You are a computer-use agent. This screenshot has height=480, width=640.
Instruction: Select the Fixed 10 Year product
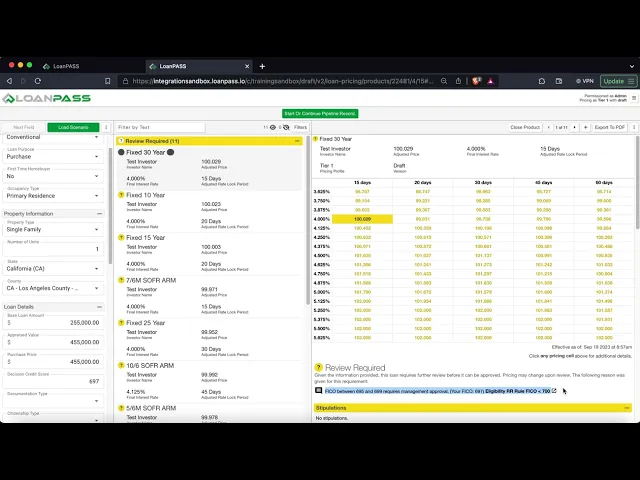(x=210, y=212)
